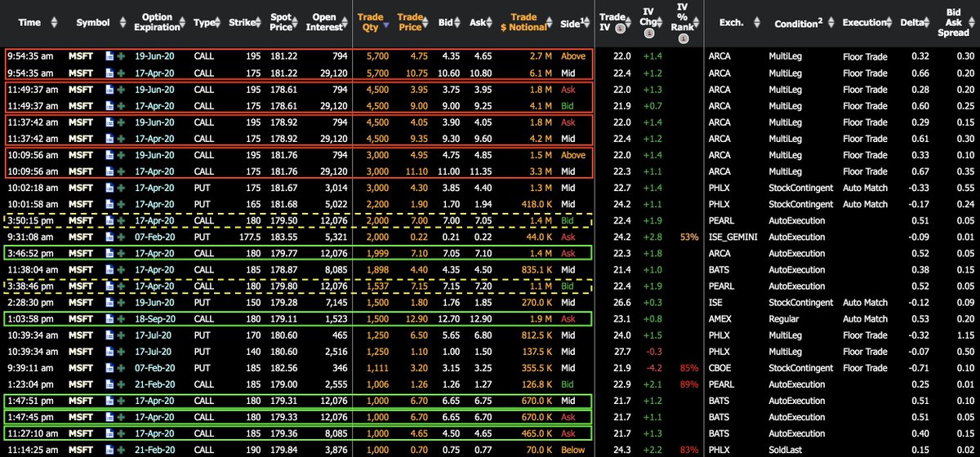The height and width of the screenshot is (457, 980).
Task: Open document icon for 9:54:35 am 19-Jun-20 row
Action: point(109,58)
